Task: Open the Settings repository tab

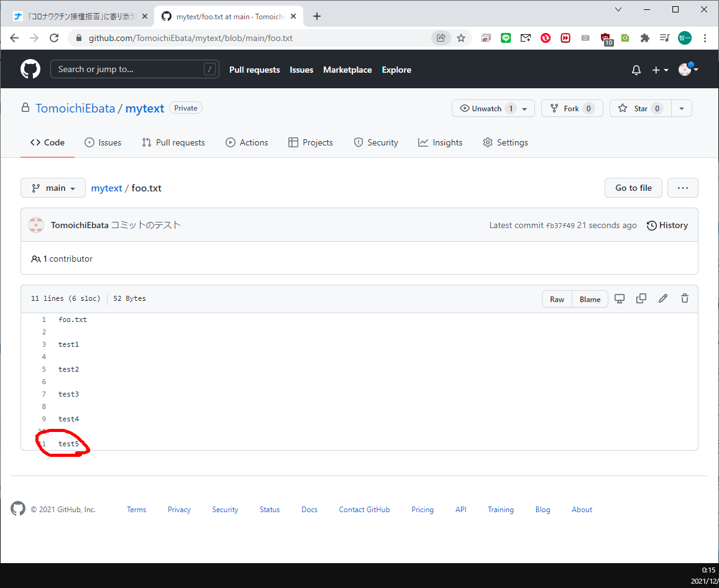Action: click(x=505, y=142)
